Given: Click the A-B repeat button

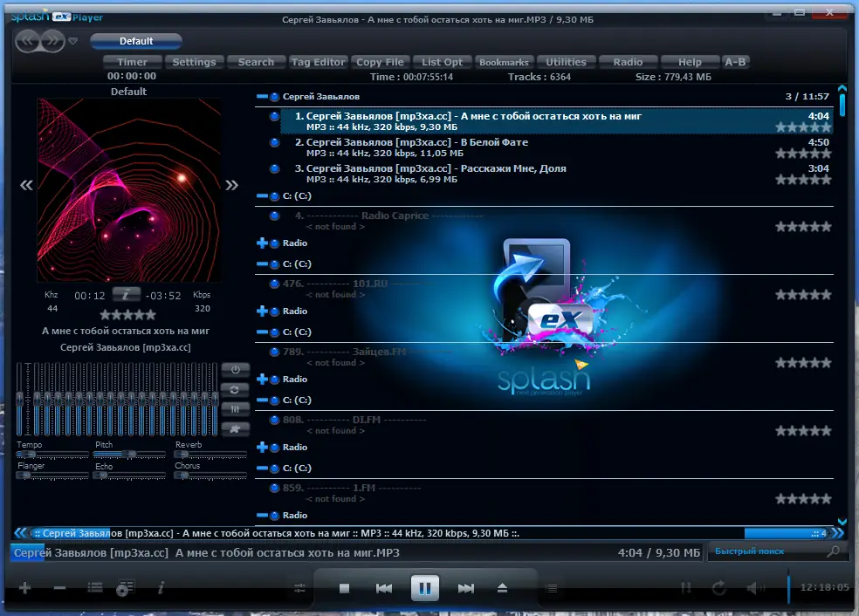Looking at the screenshot, I should 735,62.
